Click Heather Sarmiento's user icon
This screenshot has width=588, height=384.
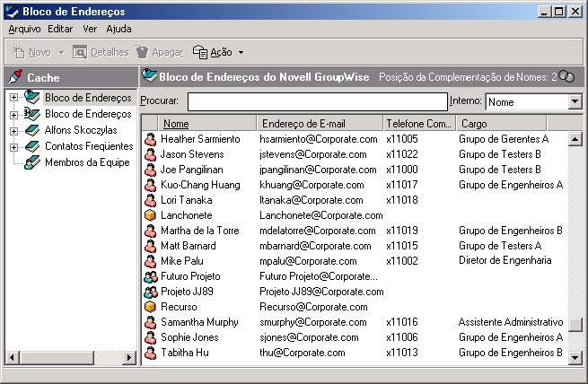tap(151, 139)
